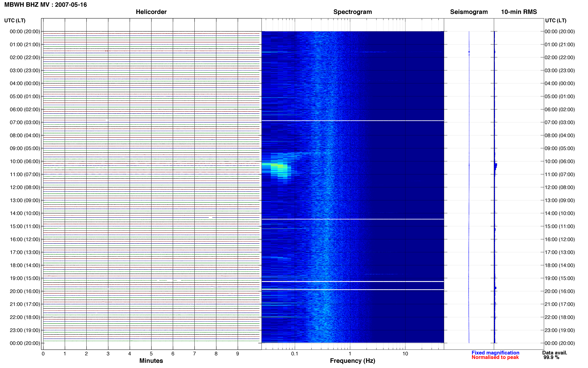The image size is (588, 368).
Task: Click the 'Data avail.' label
Action: 555,353
